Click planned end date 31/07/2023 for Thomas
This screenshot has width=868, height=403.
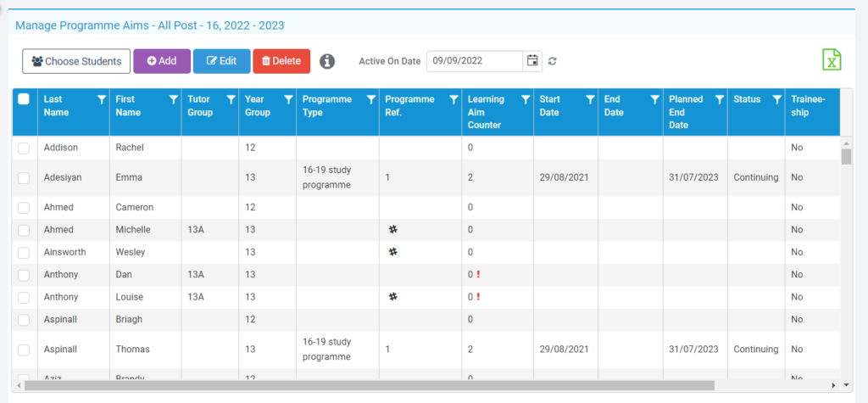pyautogui.click(x=693, y=350)
